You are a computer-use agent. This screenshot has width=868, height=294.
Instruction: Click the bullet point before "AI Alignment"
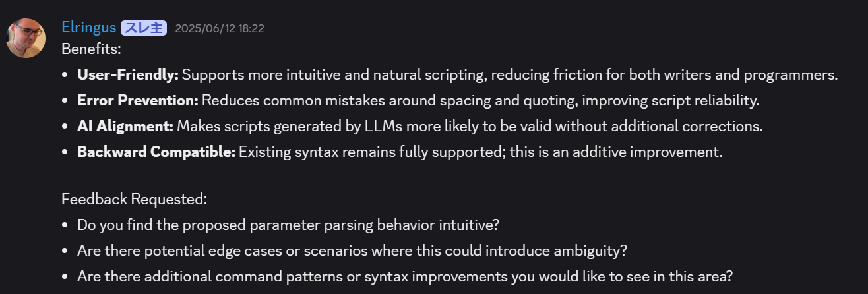[x=65, y=127]
